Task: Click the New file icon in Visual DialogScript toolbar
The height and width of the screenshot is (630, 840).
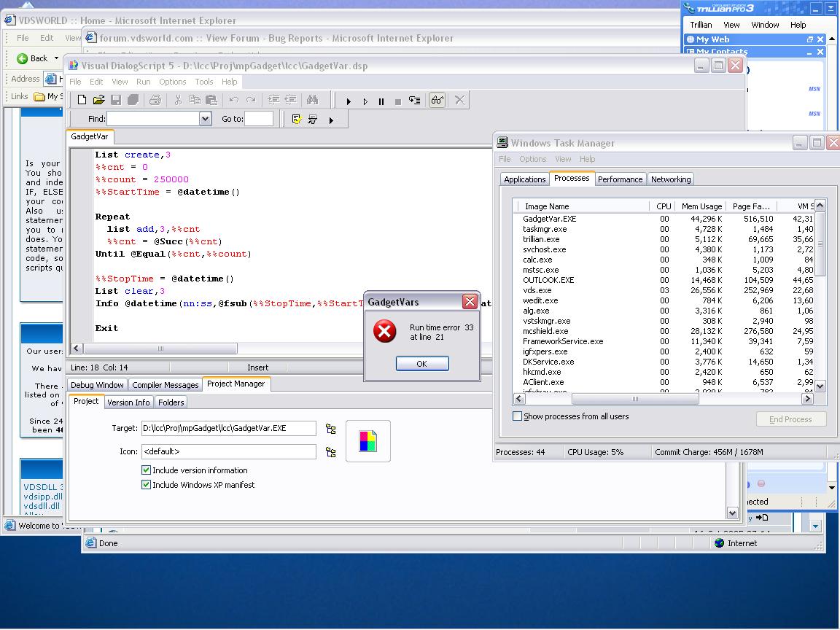Action: [x=82, y=100]
